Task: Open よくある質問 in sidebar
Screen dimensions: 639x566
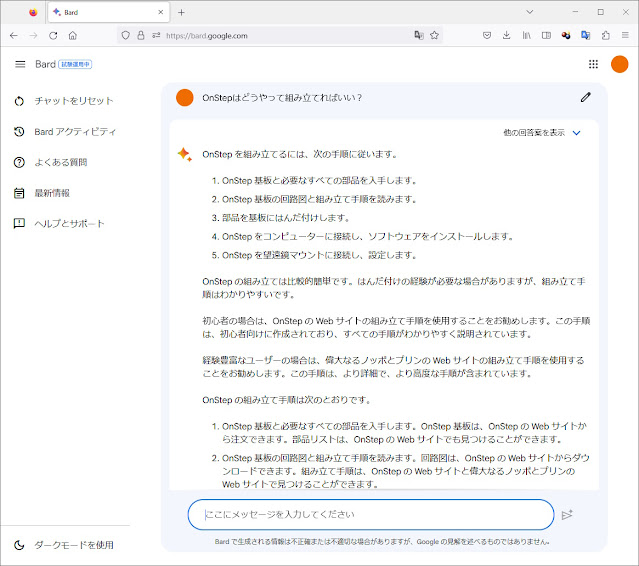Action: (51, 162)
